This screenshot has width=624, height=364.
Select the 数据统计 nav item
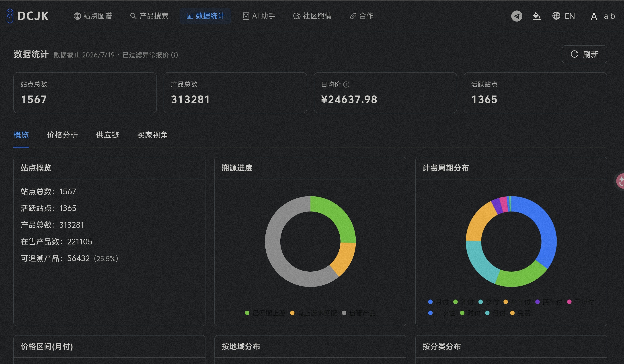(205, 16)
